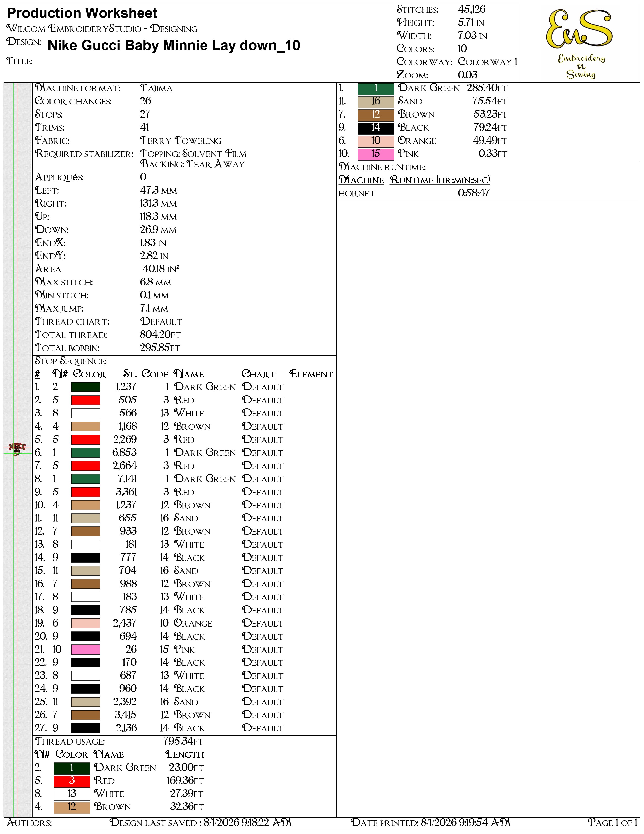The width and height of the screenshot is (644, 834).
Task: Select the thread usage total 795.34ft
Action: (x=183, y=741)
